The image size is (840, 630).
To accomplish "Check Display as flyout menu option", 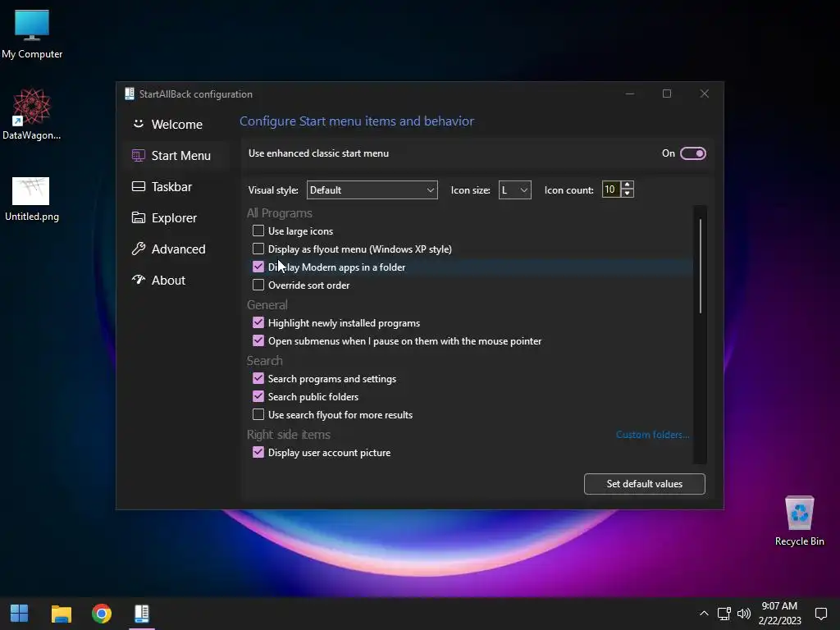I will click(x=258, y=249).
